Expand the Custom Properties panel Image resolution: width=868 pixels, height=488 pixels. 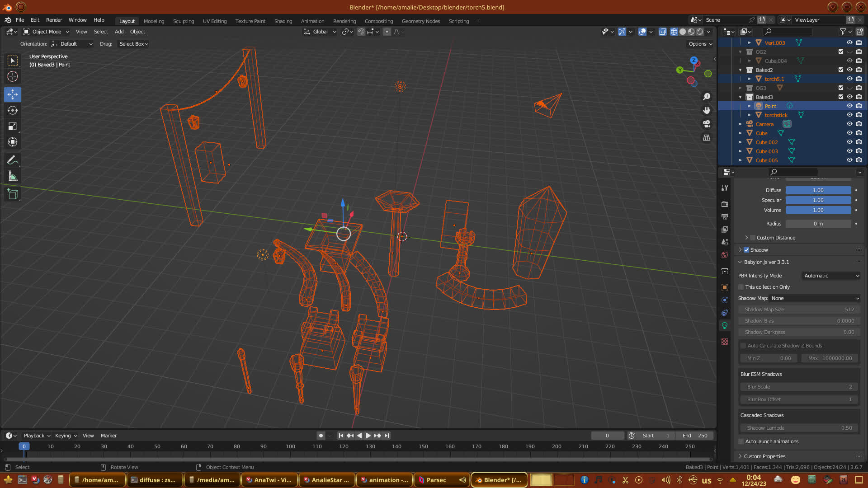764,456
